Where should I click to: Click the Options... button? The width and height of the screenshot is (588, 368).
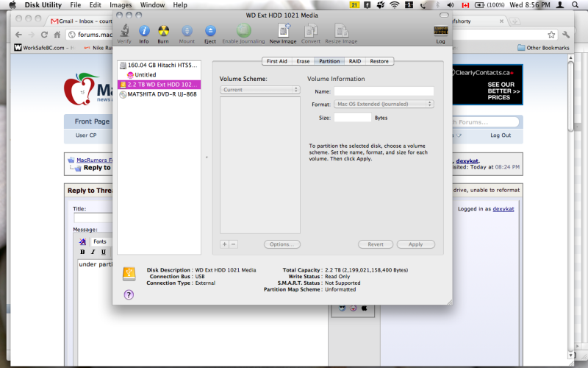pos(282,244)
